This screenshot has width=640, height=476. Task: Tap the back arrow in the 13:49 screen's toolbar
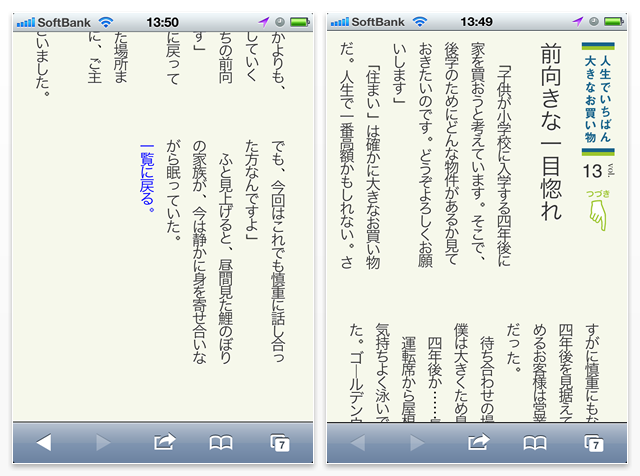(357, 442)
